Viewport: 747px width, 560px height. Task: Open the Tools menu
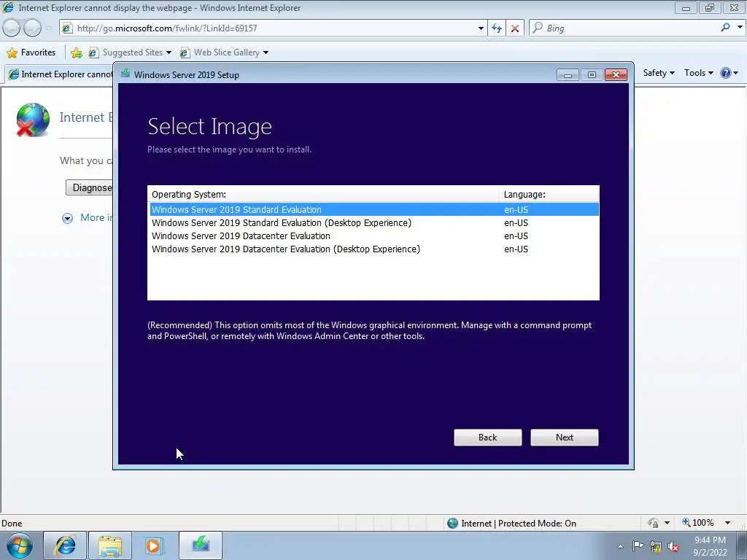(698, 73)
